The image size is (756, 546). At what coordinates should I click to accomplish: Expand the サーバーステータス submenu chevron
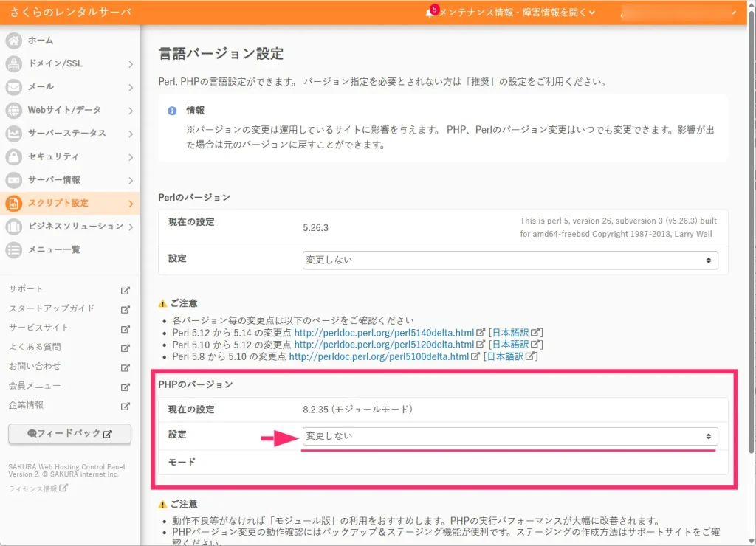point(131,134)
